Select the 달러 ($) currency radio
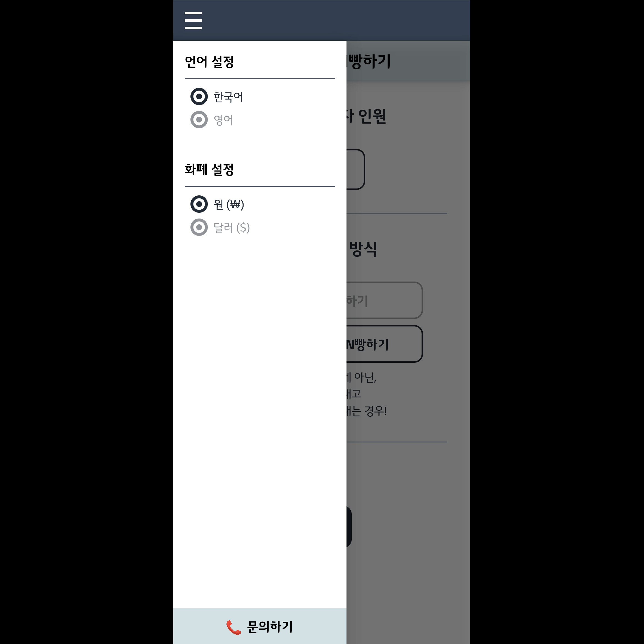 [x=199, y=227]
